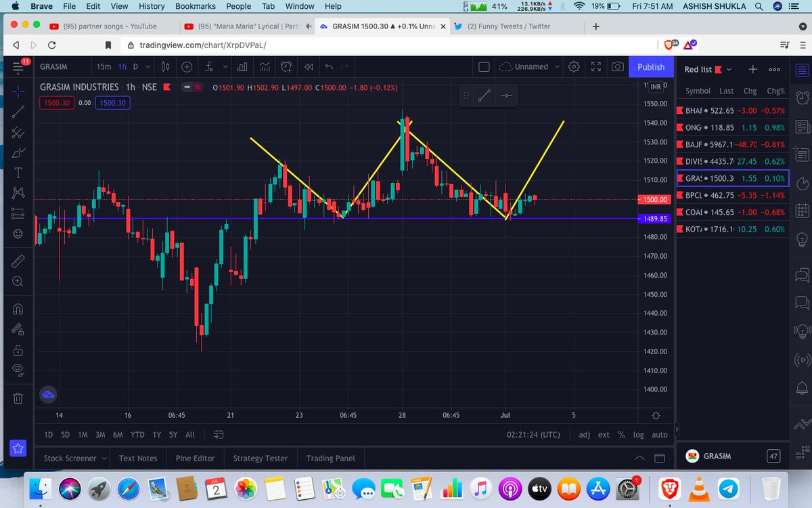Open the Text Notes tab
The width and height of the screenshot is (812, 508).
click(x=138, y=458)
